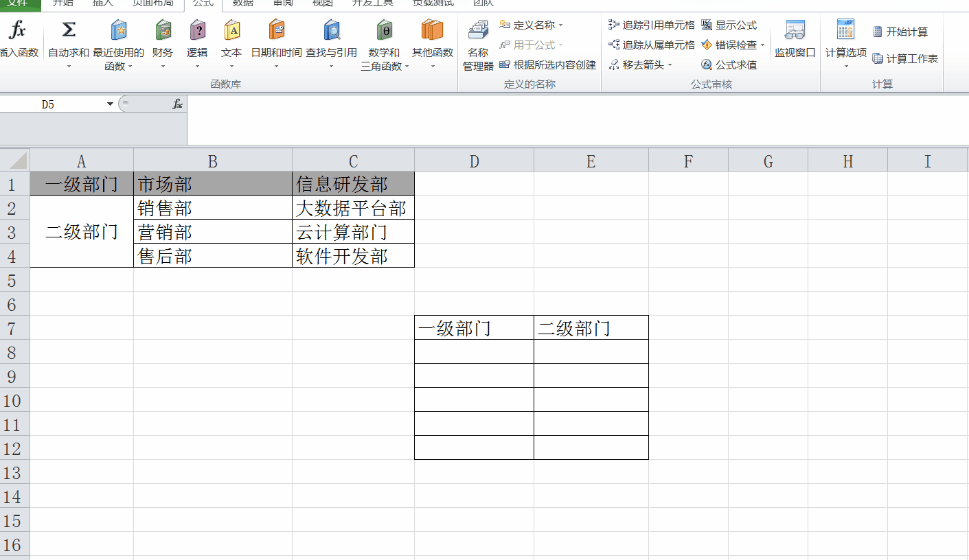The height and width of the screenshot is (560, 969).
Task: Click empty bordered cell D8
Action: 474,351
